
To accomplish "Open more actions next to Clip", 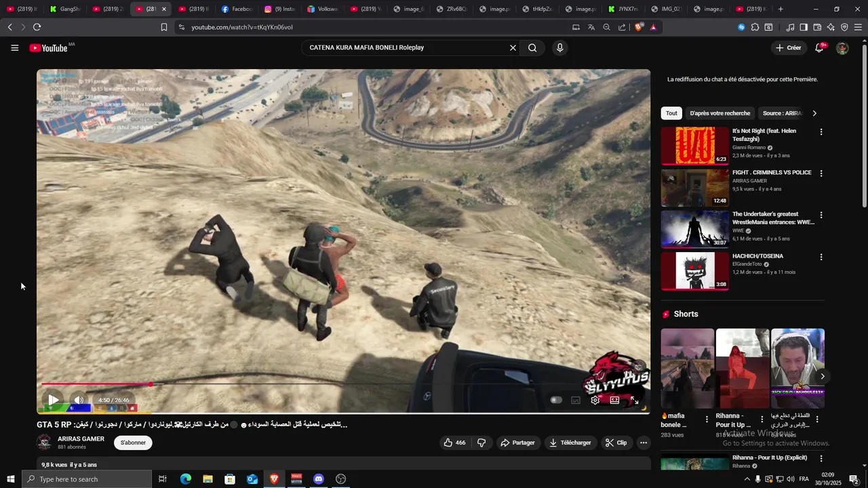I will (644, 443).
